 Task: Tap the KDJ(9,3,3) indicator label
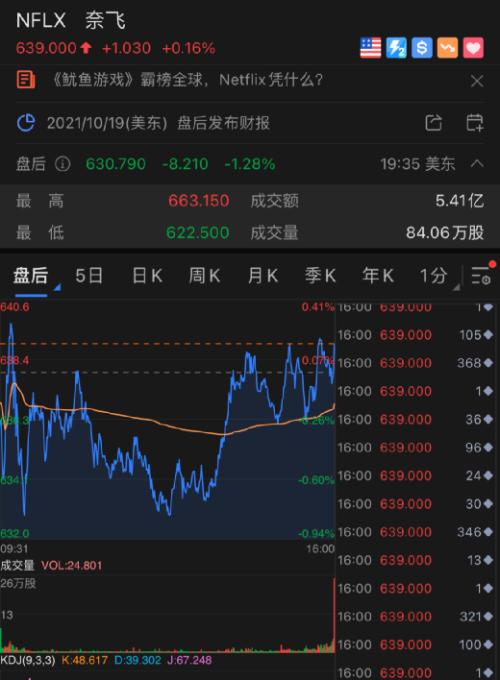[28, 660]
